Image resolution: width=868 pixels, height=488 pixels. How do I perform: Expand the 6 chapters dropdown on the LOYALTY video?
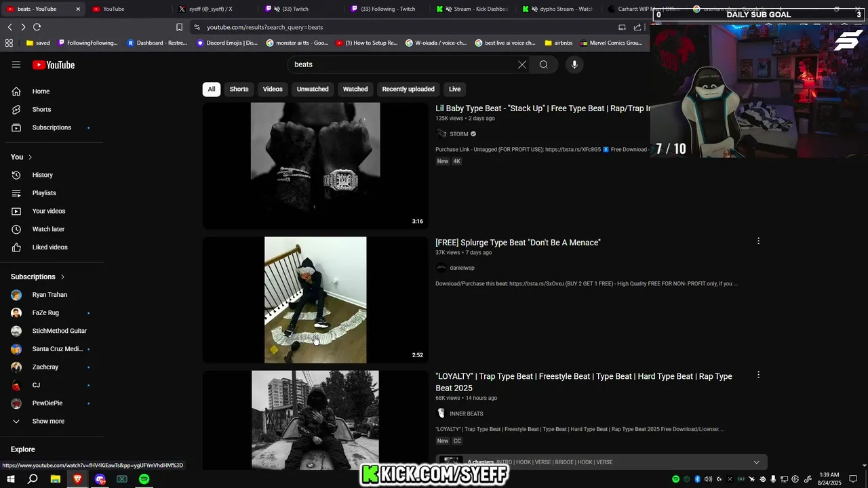756,462
